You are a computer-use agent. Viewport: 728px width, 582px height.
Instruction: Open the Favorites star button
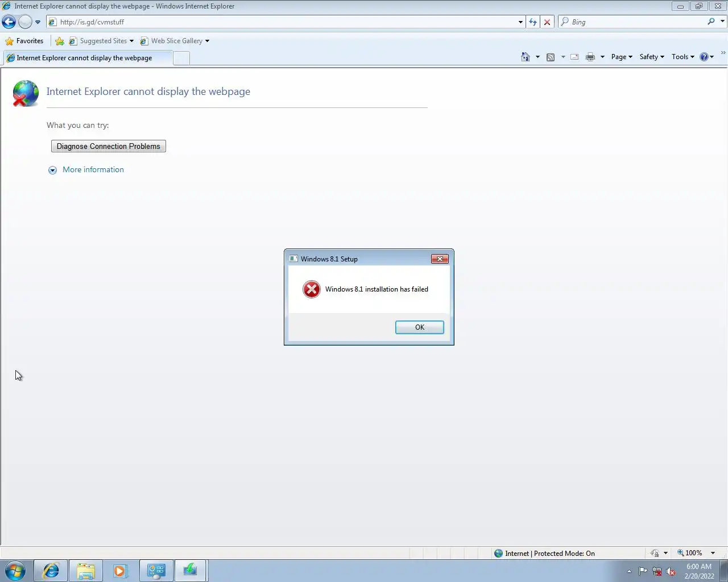tap(24, 41)
